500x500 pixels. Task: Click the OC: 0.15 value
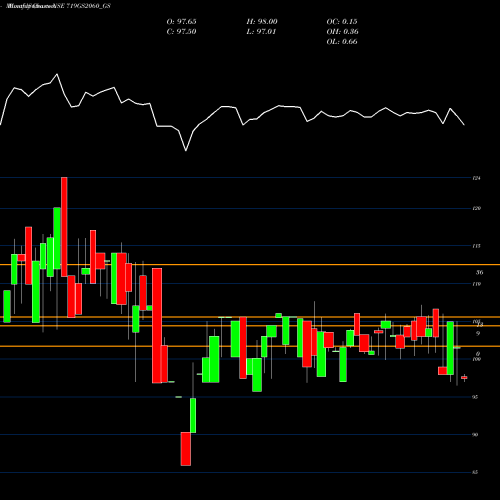(342, 22)
